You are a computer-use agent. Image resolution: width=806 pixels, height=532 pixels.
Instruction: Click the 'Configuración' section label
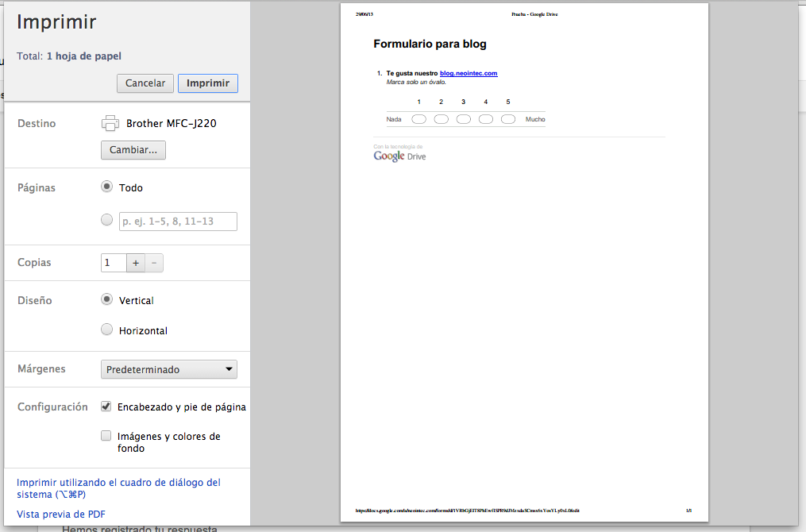coord(52,407)
